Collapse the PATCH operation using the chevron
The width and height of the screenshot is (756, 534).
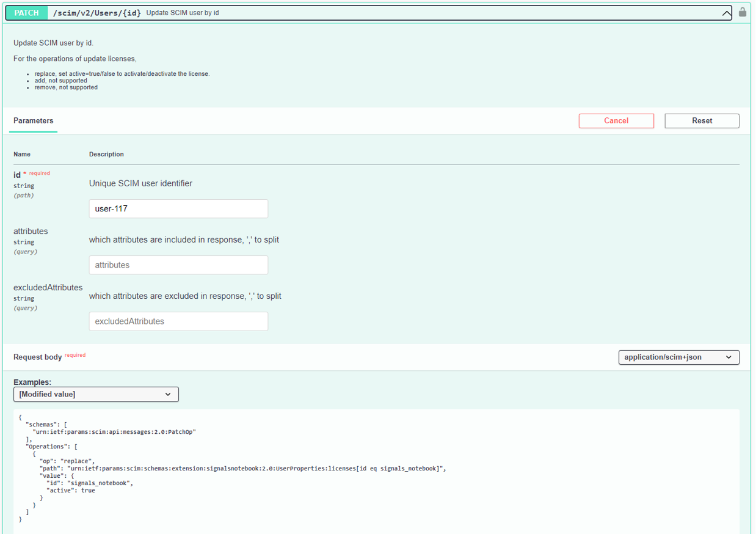[x=725, y=13]
